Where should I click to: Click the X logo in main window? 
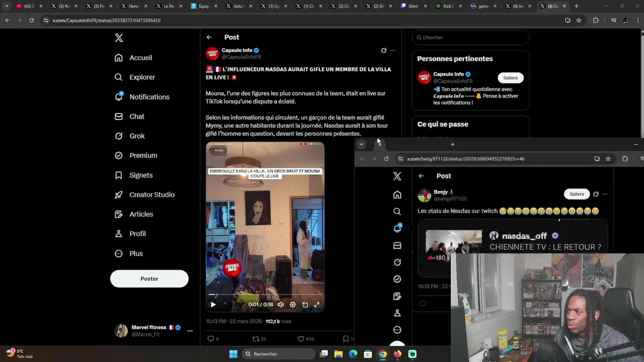119,38
